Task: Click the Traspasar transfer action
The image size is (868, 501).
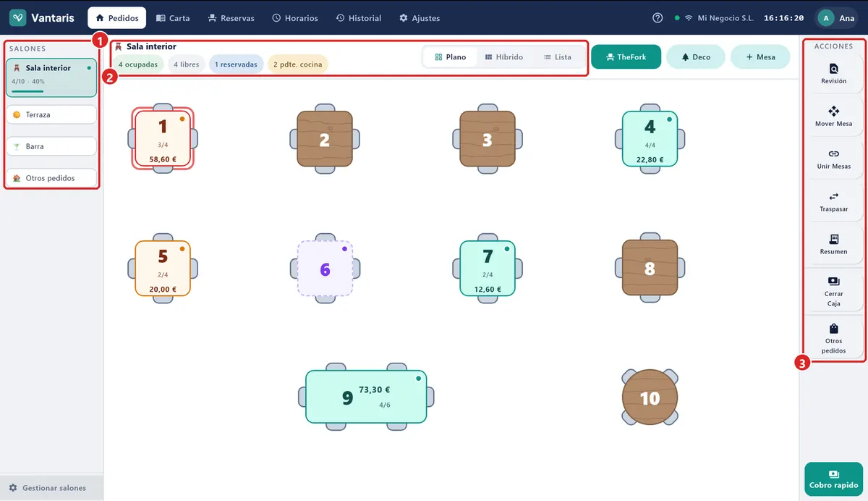Action: (833, 202)
